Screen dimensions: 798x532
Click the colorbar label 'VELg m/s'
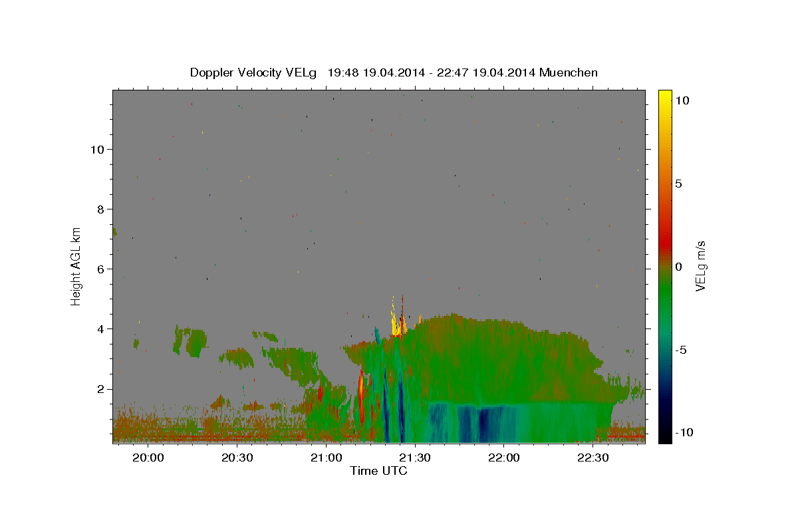pyautogui.click(x=700, y=265)
